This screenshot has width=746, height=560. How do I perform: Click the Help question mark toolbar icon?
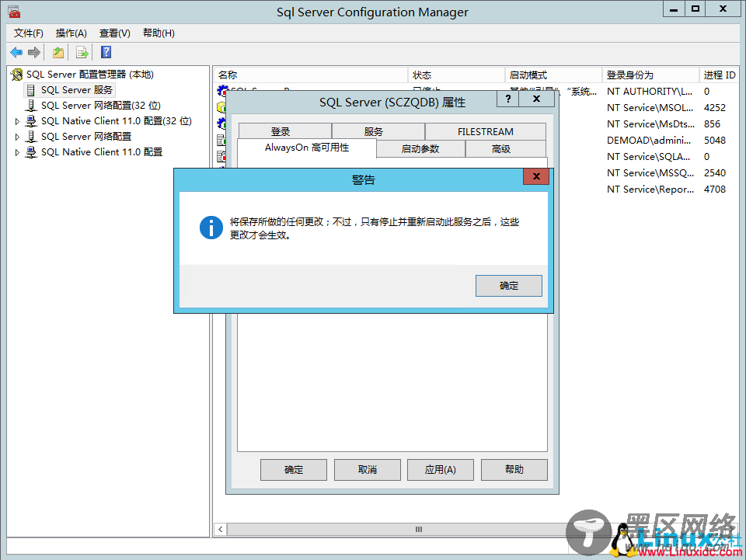[106, 52]
